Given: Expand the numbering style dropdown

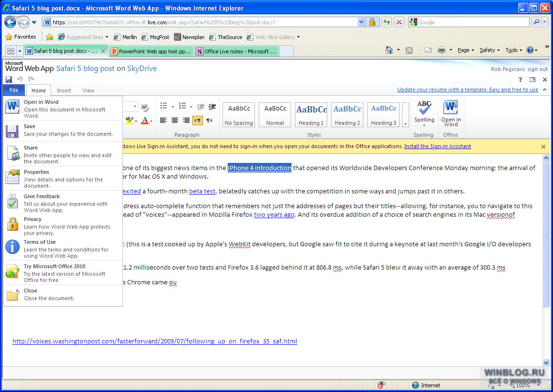Looking at the screenshot, I should (191, 107).
